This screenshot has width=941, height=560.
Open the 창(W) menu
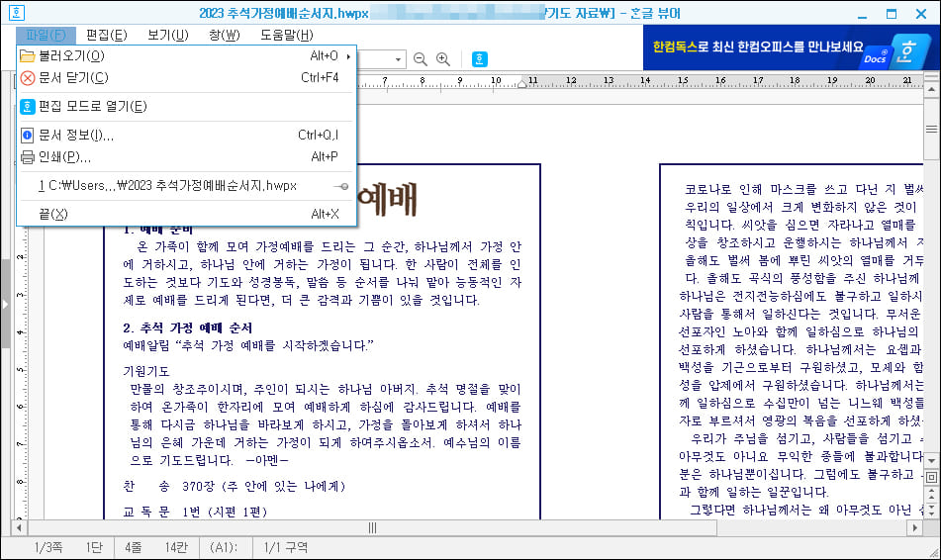[225, 35]
